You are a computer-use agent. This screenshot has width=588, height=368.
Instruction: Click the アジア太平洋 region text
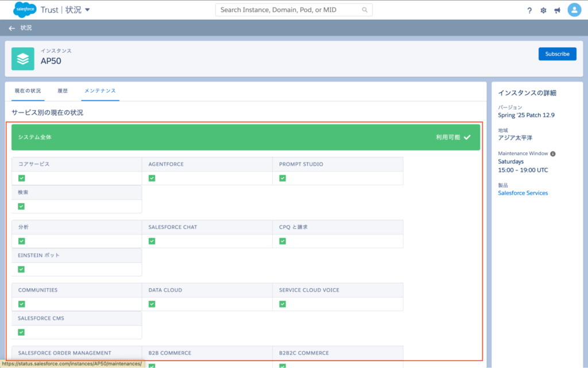coord(515,138)
